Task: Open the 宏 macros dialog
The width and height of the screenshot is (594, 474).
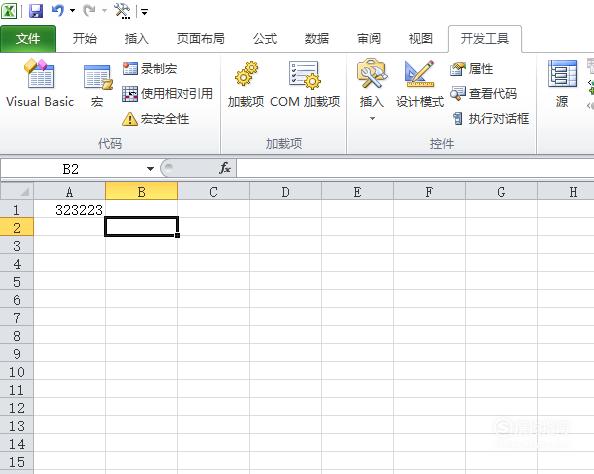Action: (97, 86)
